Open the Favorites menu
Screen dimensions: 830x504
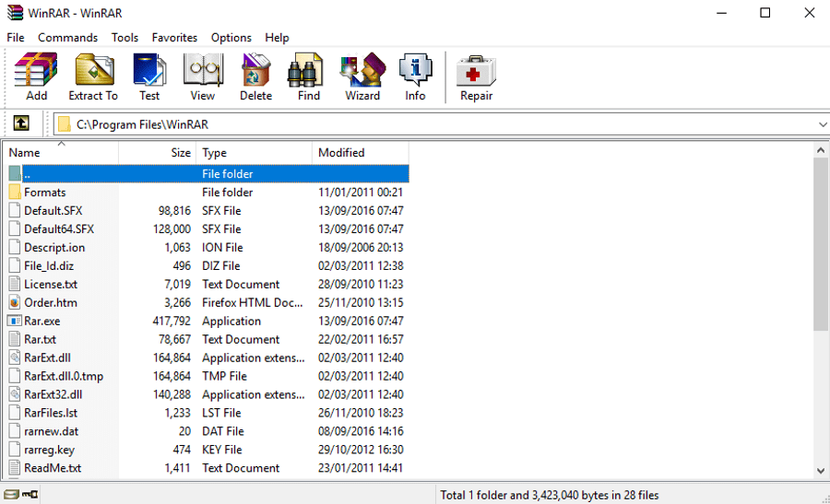(x=174, y=38)
